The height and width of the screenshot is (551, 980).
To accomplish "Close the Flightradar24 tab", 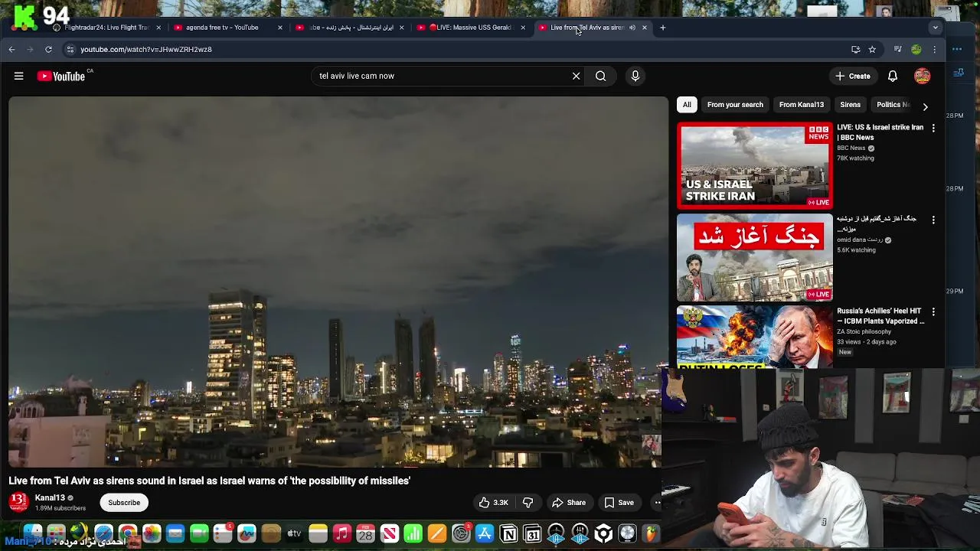I will 158,28.
